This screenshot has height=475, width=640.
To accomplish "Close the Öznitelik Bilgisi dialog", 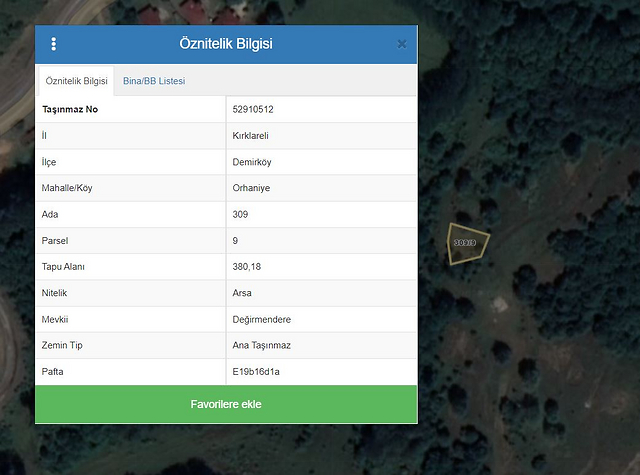I will tap(402, 44).
